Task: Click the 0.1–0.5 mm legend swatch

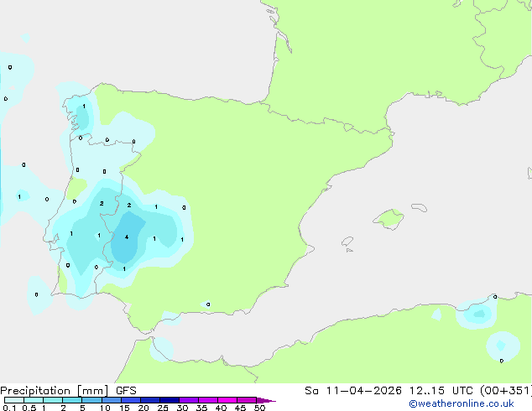Action: [x=14, y=400]
